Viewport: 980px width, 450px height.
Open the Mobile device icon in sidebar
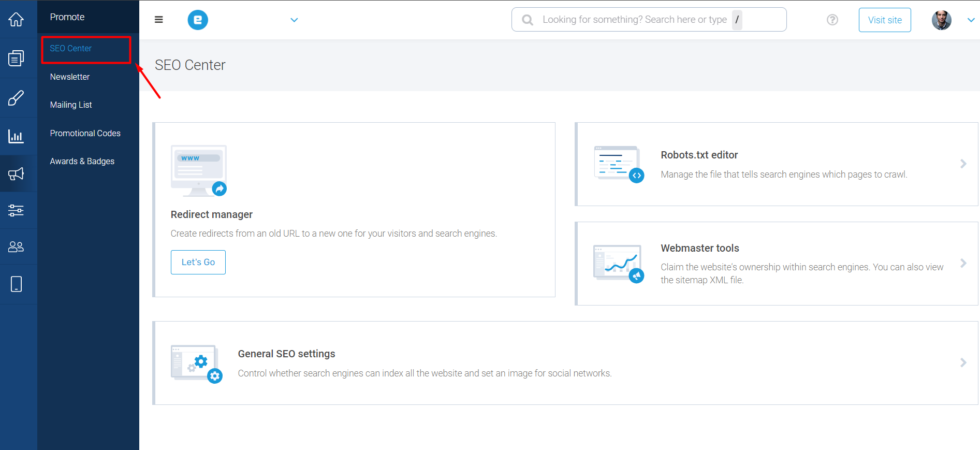click(16, 284)
